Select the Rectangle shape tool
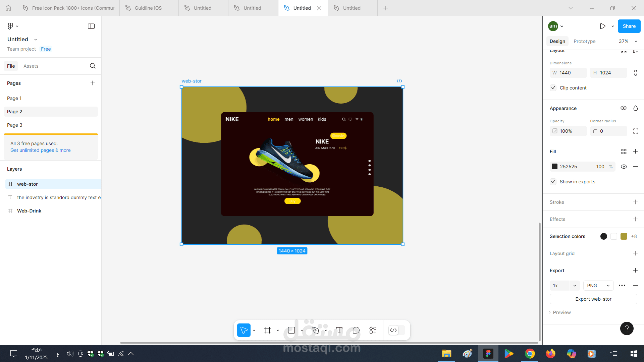Screen dimensions: 644x362 point(291,330)
